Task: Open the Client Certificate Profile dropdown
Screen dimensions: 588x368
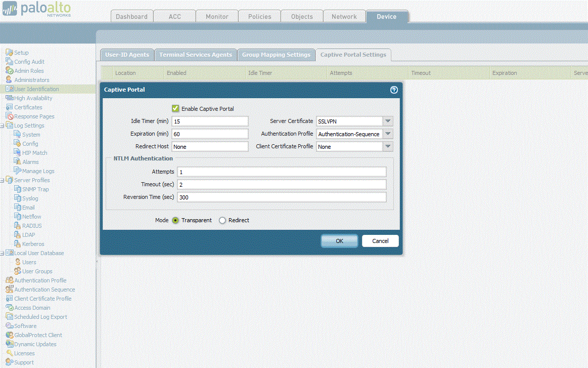Action: (x=387, y=146)
